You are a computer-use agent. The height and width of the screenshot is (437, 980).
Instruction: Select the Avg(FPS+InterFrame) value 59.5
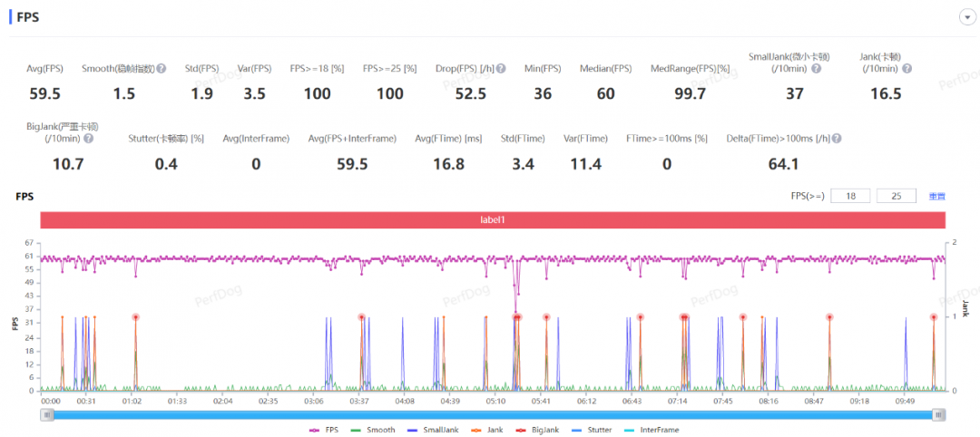click(352, 164)
